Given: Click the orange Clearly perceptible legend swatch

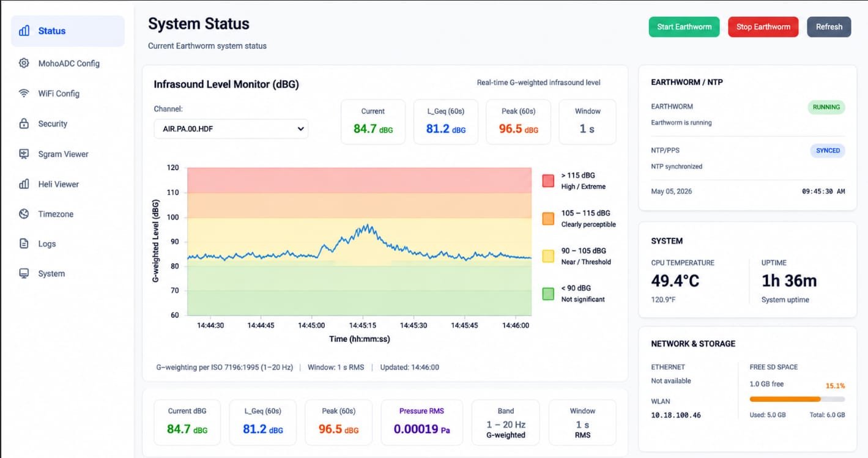Looking at the screenshot, I should coord(548,219).
